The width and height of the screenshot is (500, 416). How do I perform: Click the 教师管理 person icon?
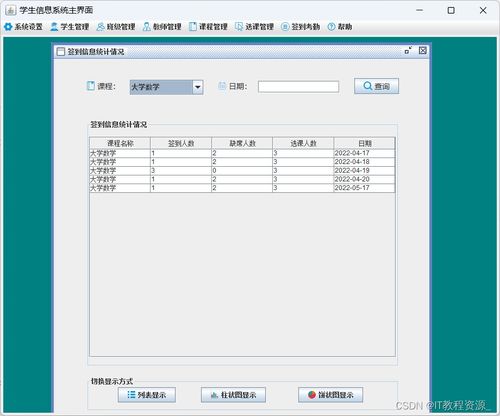point(146,27)
